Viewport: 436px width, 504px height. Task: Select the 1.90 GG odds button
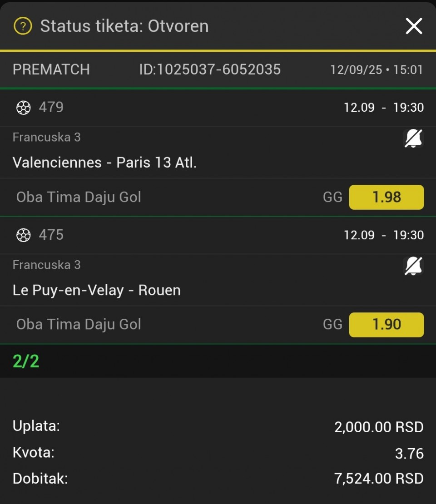tap(386, 325)
